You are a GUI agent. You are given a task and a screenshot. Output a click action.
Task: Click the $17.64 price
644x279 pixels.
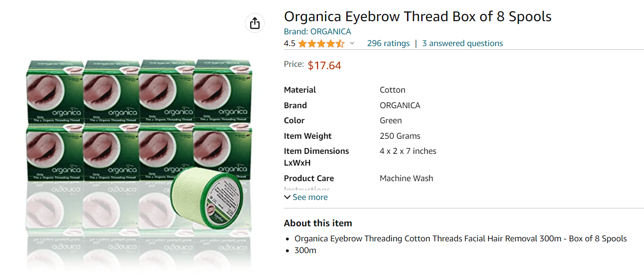(x=324, y=65)
